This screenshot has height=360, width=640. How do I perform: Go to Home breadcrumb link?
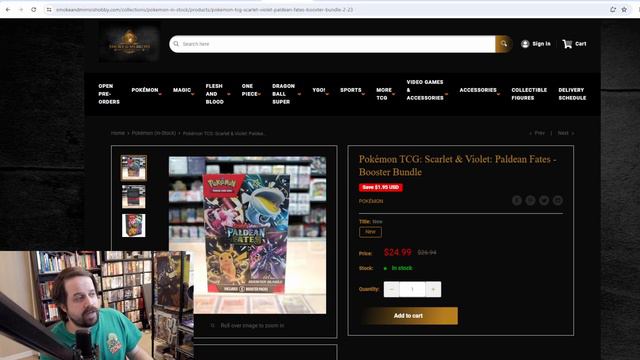coord(118,133)
